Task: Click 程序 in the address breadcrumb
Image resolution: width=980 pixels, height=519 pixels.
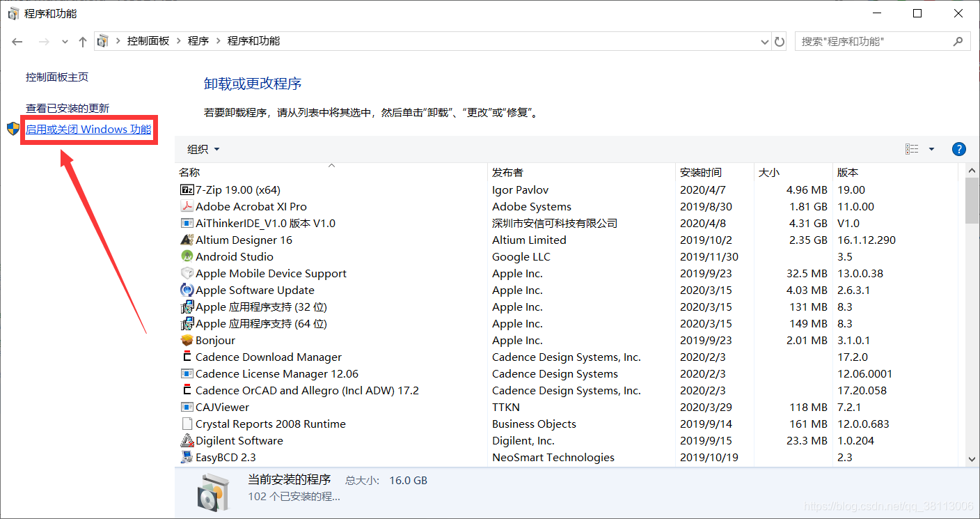Action: [198, 41]
